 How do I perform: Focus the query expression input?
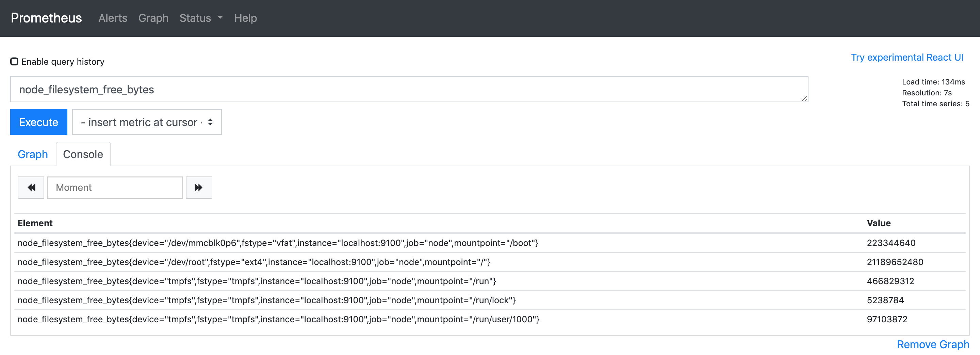coord(409,90)
